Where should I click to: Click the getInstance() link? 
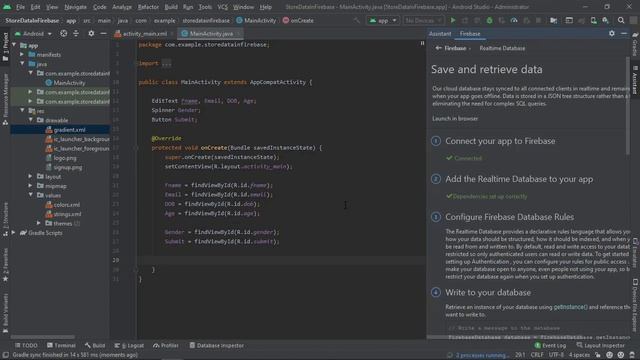(x=570, y=307)
